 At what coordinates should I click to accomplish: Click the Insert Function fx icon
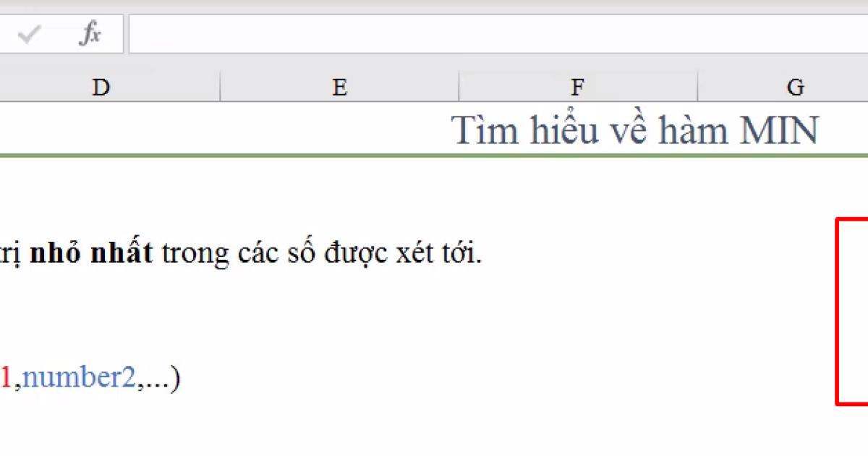click(x=90, y=33)
